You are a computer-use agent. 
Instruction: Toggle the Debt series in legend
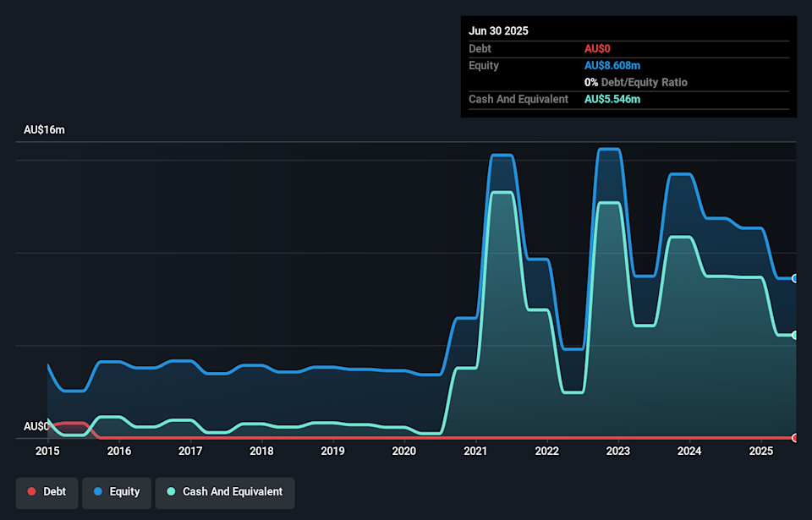(x=47, y=492)
